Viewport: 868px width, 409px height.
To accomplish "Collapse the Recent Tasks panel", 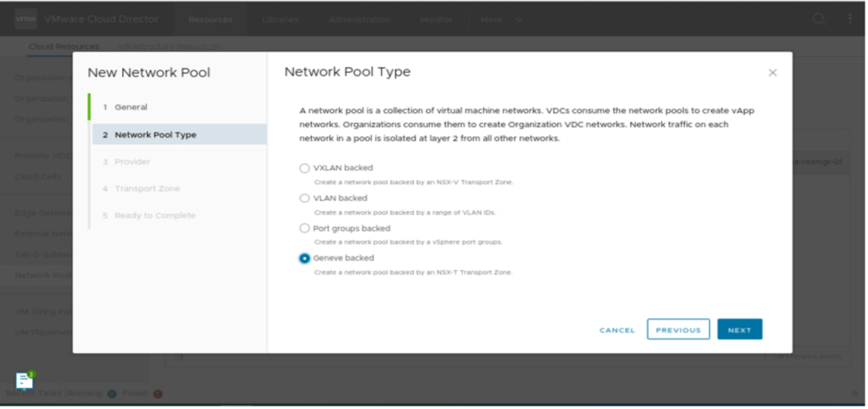I will pos(854,394).
